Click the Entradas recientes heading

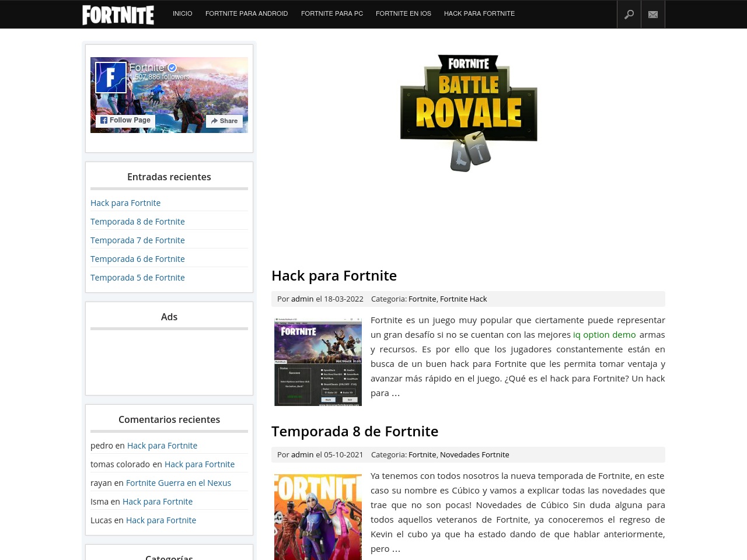169,177
